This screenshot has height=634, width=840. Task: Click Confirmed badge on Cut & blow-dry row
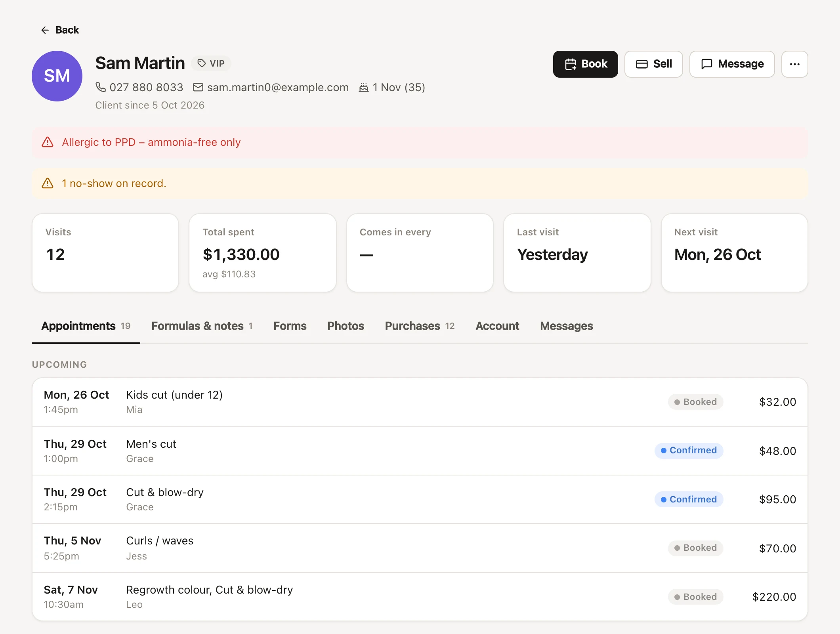coord(689,499)
